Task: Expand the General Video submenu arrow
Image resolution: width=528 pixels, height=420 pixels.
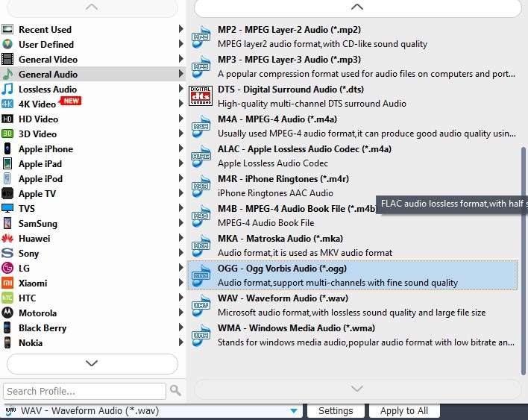Action: tap(180, 59)
